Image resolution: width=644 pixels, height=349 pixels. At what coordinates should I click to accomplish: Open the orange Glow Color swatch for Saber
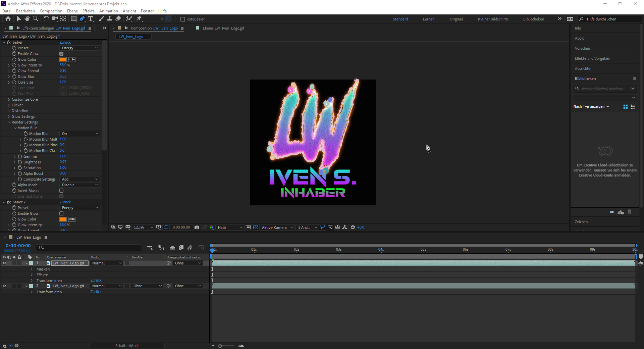[x=63, y=59]
